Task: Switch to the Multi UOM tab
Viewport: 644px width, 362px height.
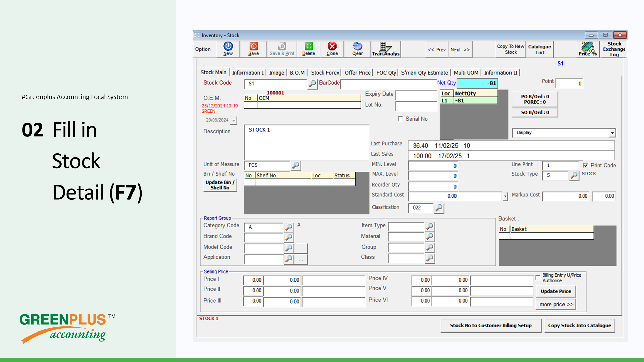Action: [466, 73]
